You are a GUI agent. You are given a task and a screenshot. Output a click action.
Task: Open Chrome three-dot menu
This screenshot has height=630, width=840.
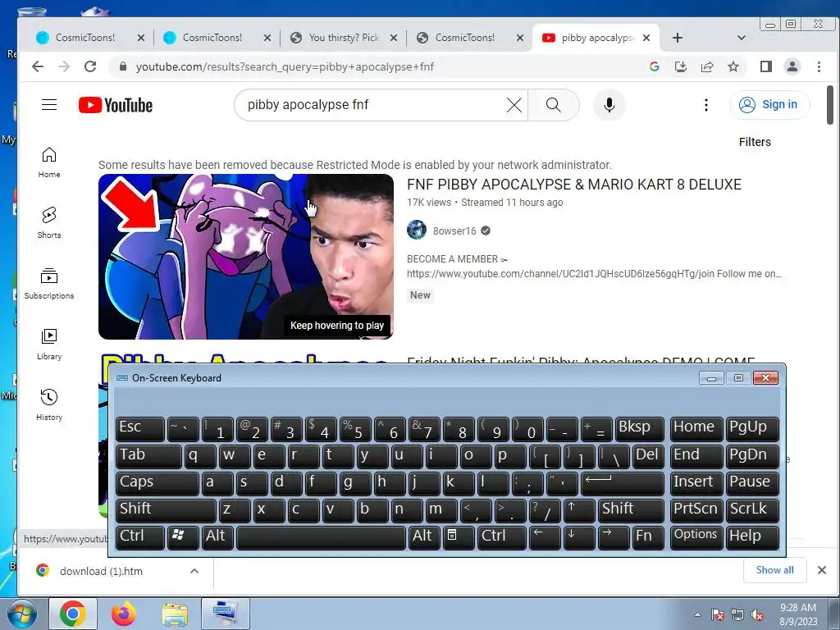(x=819, y=66)
